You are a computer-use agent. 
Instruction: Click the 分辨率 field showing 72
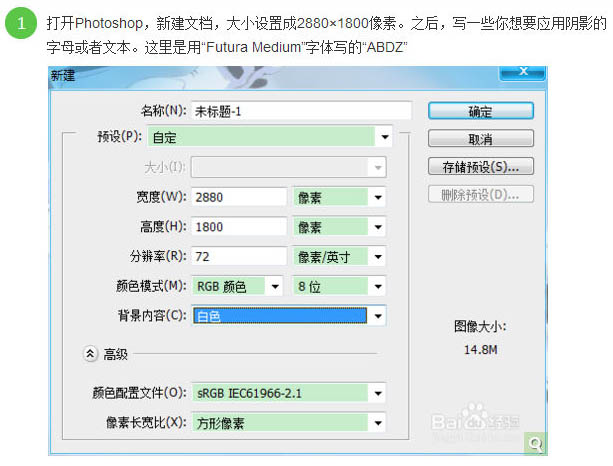pos(239,256)
